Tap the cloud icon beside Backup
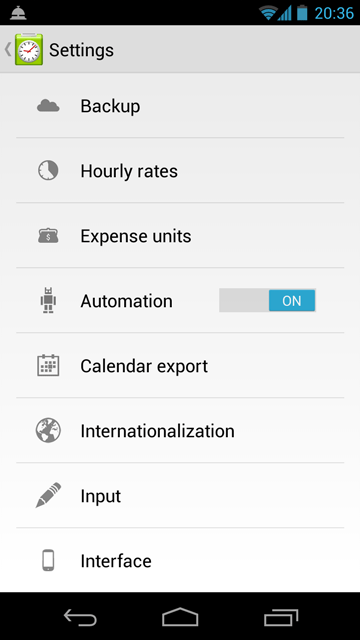 (x=48, y=106)
